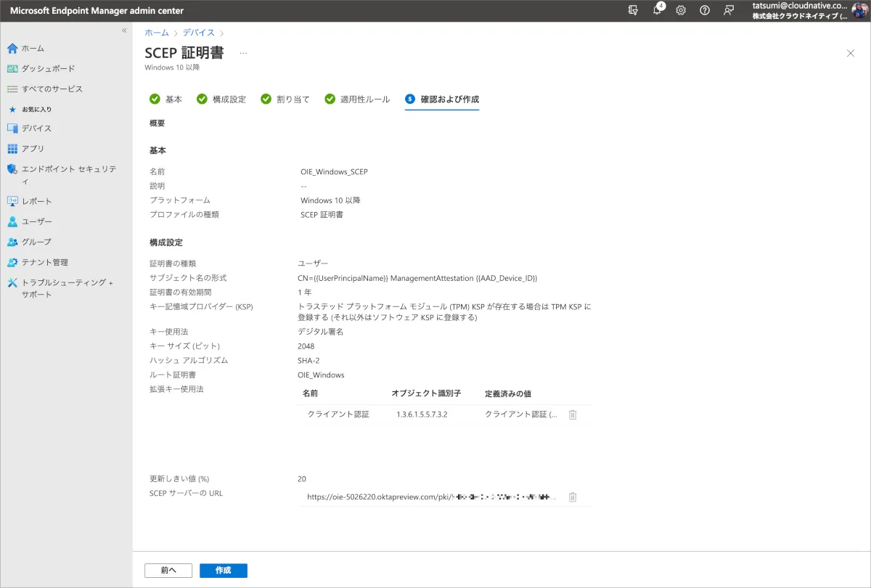Click the help question mark icon

click(705, 11)
